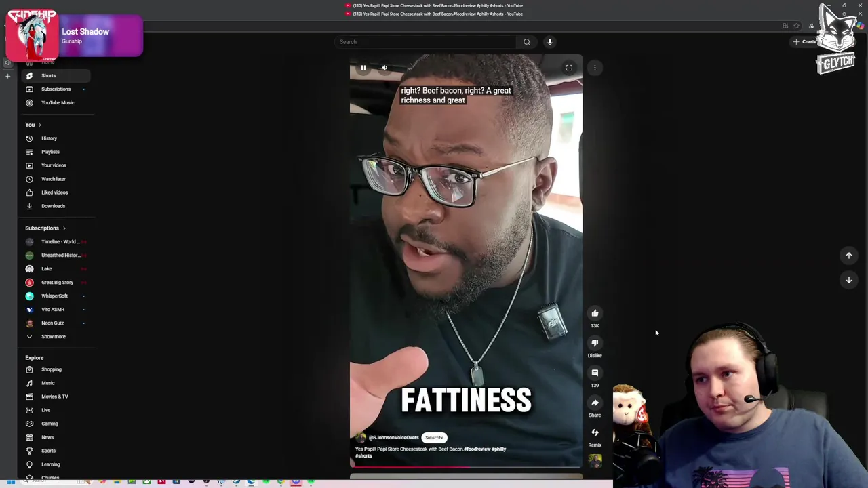
Task: Open the Short's three-dot more menu
Action: tap(595, 68)
